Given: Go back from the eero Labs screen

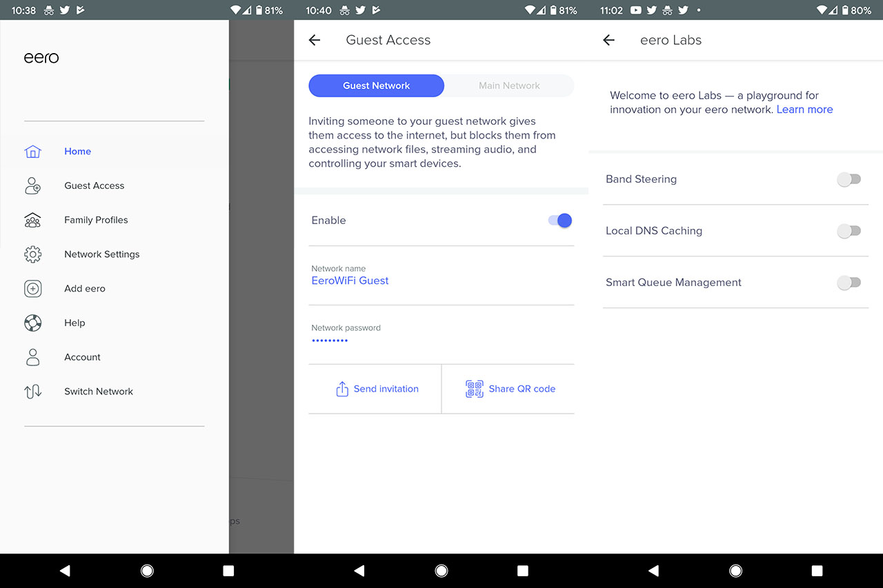Looking at the screenshot, I should pyautogui.click(x=608, y=40).
